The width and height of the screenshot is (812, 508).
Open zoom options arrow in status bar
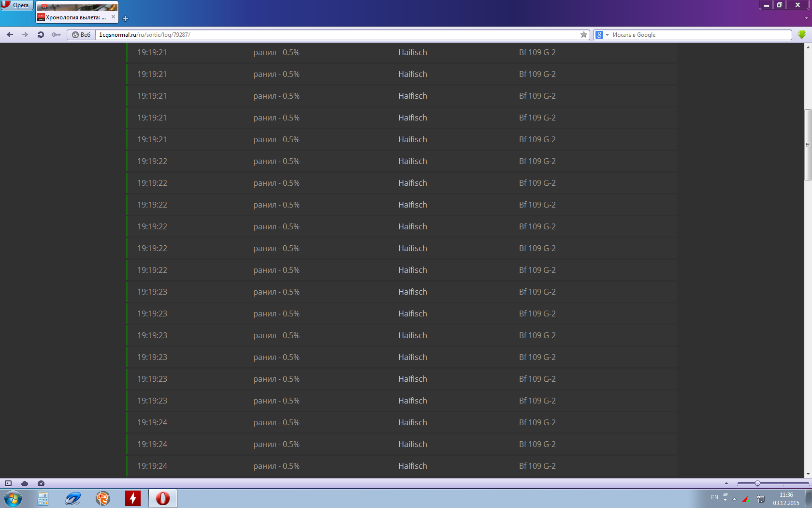pyautogui.click(x=726, y=483)
